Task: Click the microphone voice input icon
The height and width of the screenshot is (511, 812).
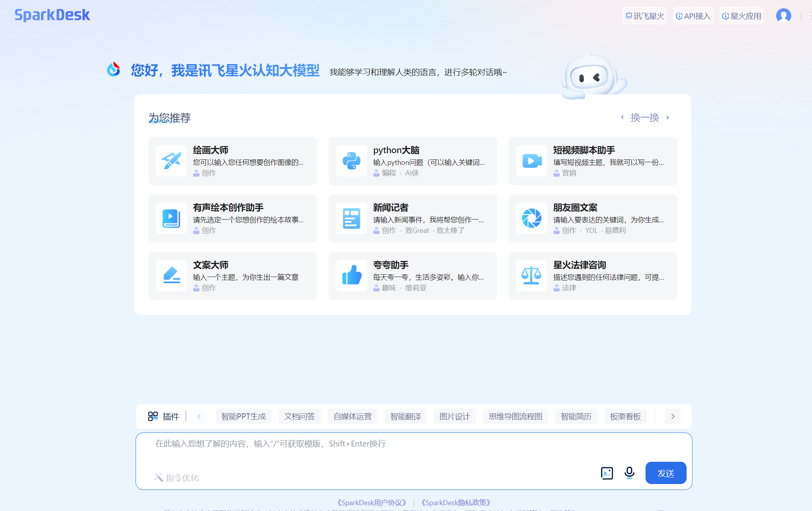Action: click(x=629, y=473)
